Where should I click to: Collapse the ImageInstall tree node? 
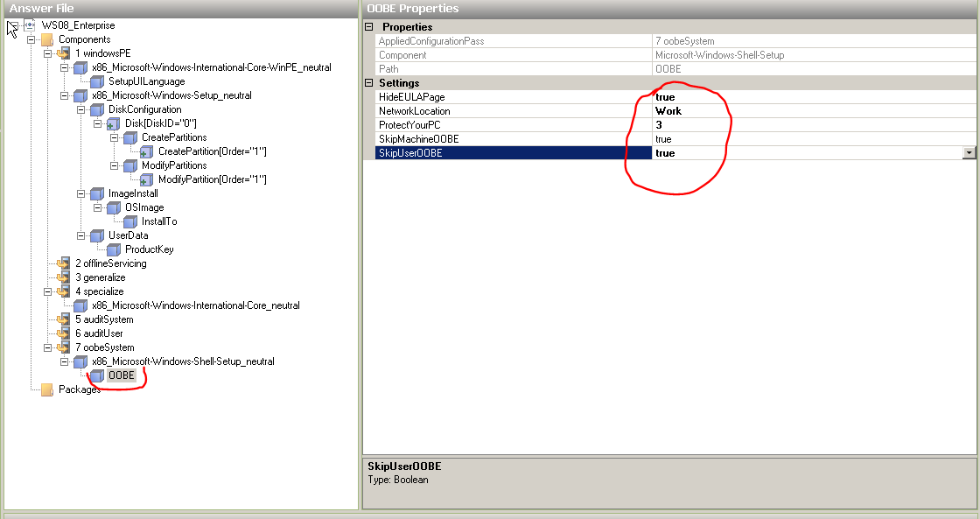coord(80,193)
